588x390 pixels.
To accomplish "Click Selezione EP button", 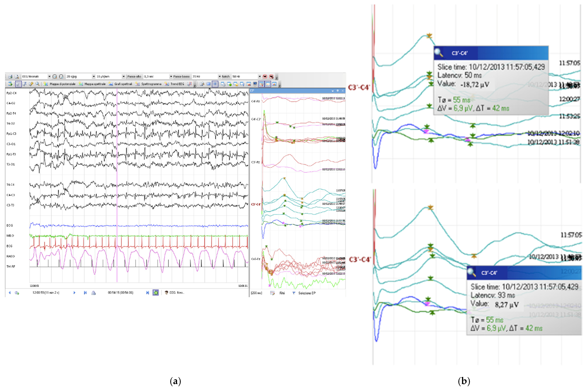I will click(x=307, y=293).
